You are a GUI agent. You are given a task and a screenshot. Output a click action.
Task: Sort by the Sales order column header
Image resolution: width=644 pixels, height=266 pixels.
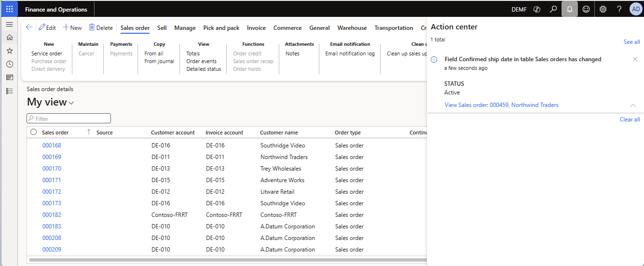click(55, 133)
